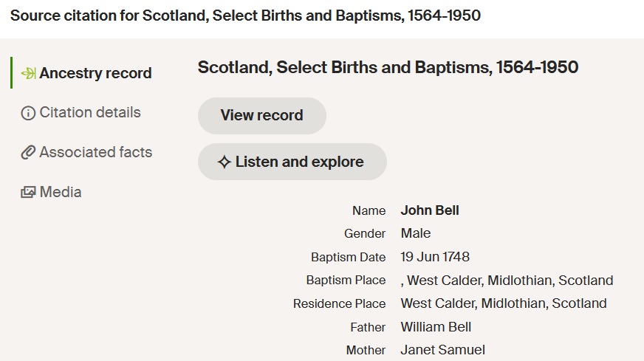Select mother Janet Samuel
Screen dimensions: 644x361
[x=443, y=350]
